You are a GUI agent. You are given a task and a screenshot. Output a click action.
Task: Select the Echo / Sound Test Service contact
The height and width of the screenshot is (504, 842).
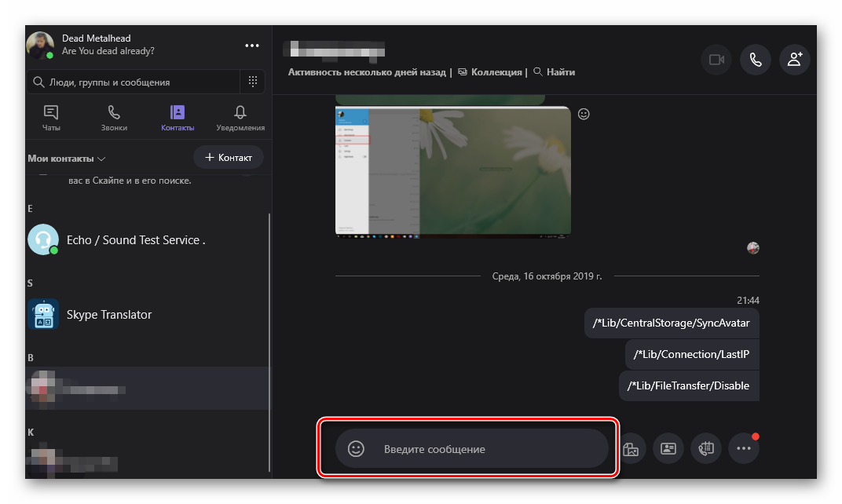[135, 240]
